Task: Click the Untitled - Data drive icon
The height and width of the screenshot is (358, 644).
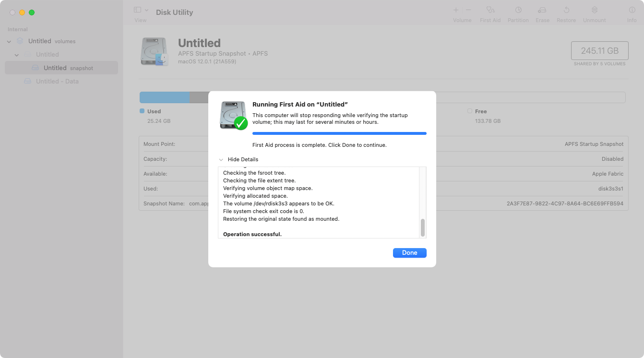Action: [28, 81]
